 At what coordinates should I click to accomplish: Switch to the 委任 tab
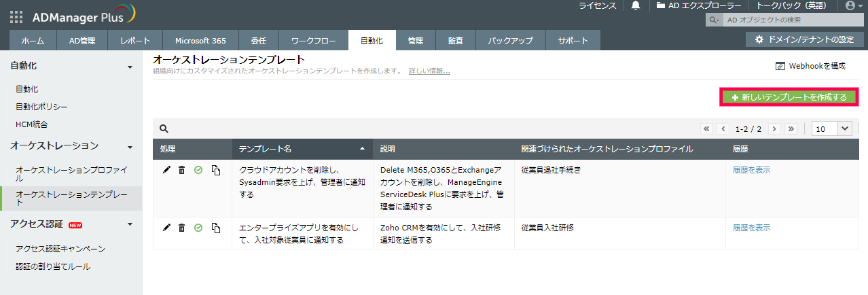pyautogui.click(x=258, y=41)
